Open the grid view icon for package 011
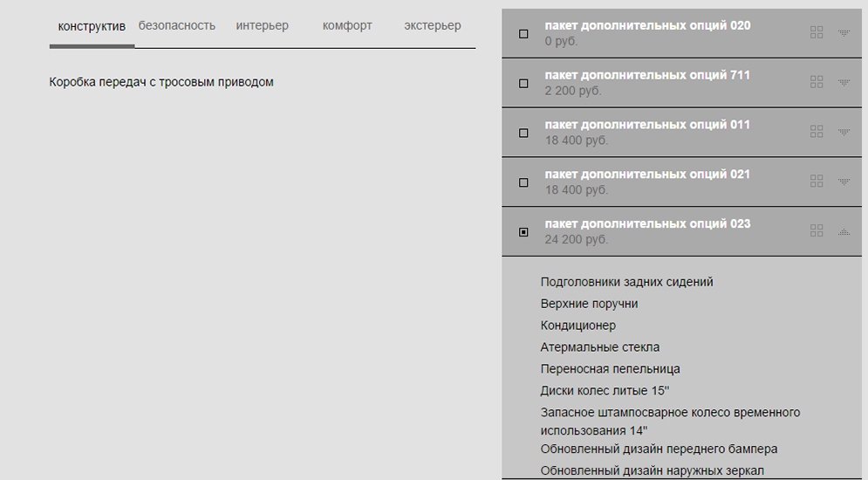Image resolution: width=868 pixels, height=480 pixels. coord(817,132)
